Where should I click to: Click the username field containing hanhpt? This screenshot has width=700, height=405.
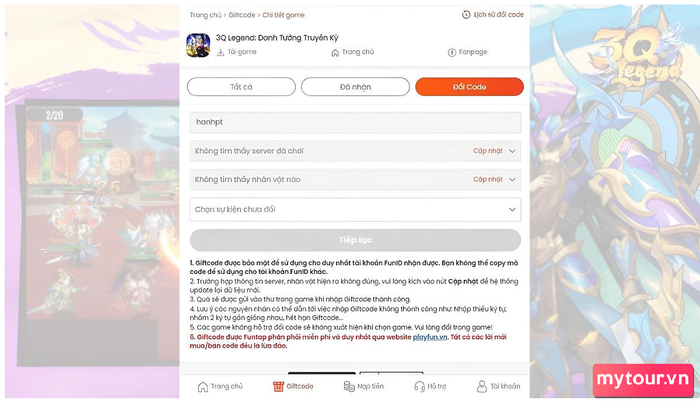coord(355,122)
